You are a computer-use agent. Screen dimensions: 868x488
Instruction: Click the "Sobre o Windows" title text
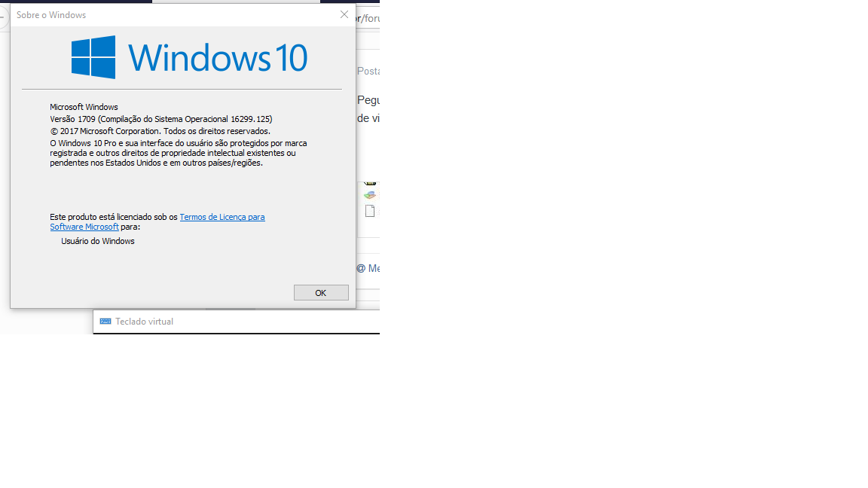coord(51,15)
